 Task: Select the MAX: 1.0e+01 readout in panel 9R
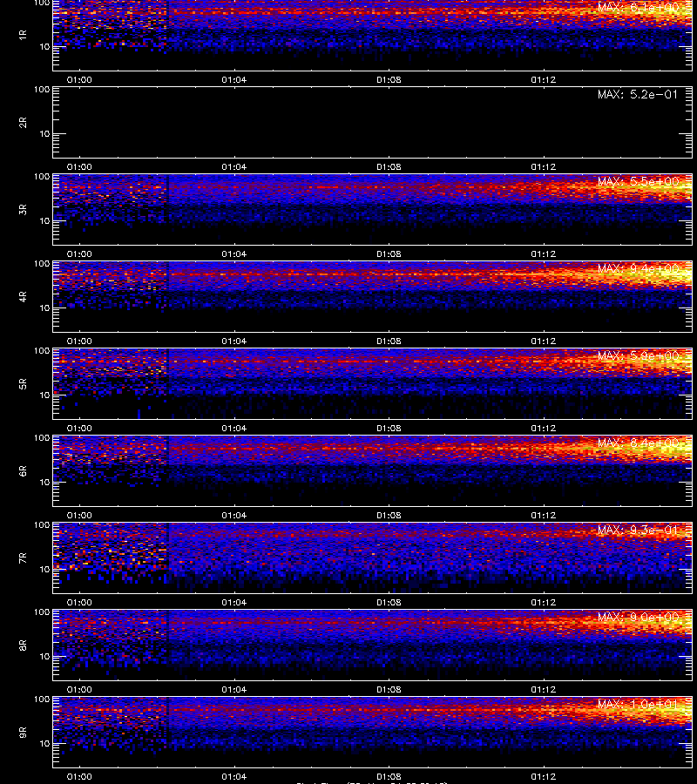(638, 705)
